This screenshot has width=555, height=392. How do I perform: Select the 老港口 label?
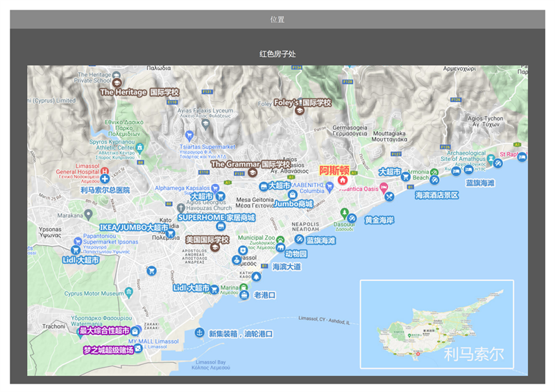265,295
